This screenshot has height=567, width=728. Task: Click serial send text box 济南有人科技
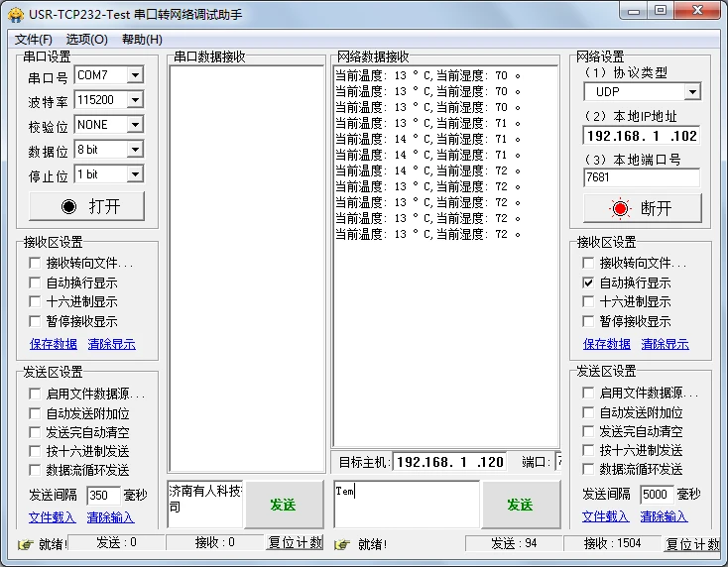click(x=205, y=505)
